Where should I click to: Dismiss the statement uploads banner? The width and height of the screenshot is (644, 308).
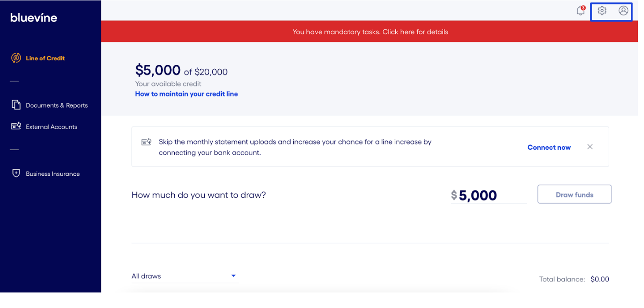[x=589, y=147]
